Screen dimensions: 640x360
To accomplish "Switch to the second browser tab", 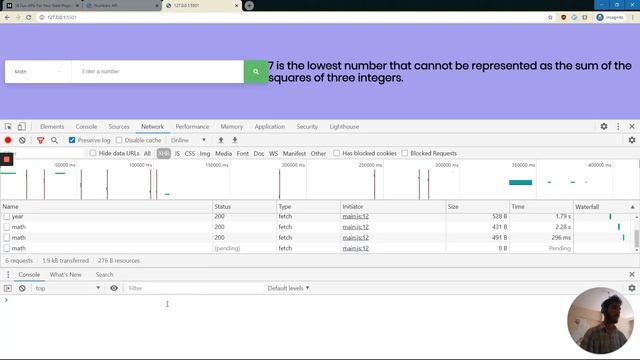I will point(122,6).
